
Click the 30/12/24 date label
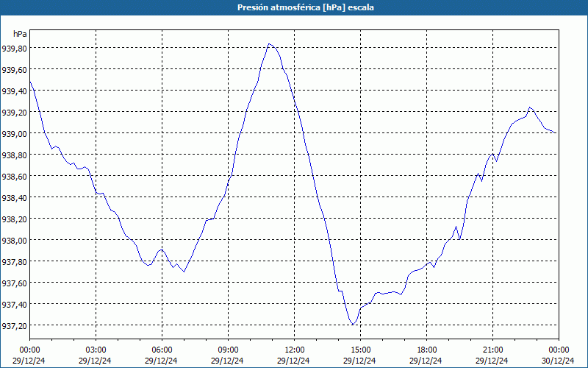point(558,361)
